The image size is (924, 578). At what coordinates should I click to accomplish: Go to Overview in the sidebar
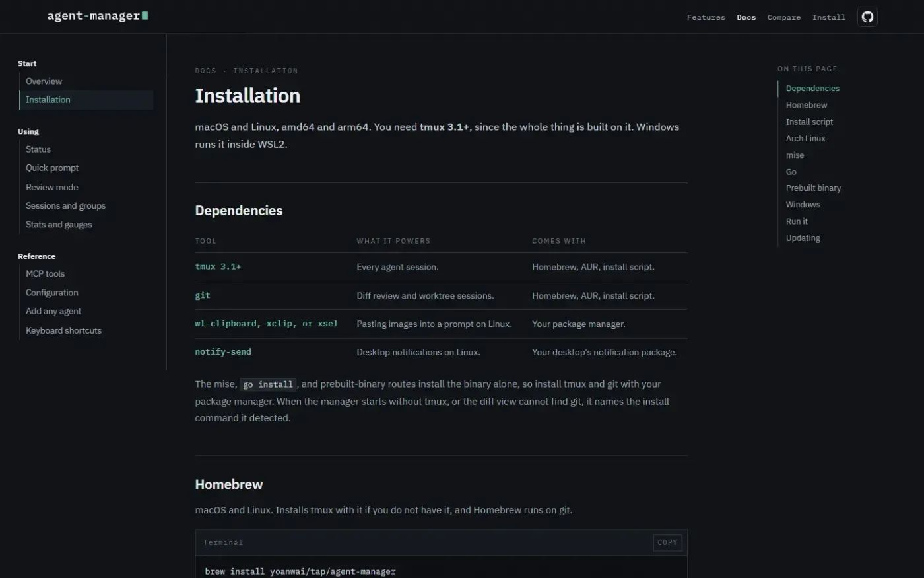[44, 81]
